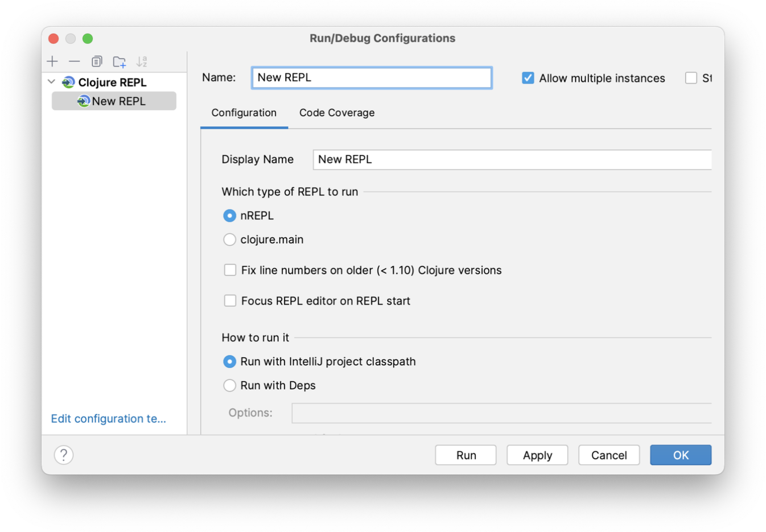The image size is (766, 532).
Task: Switch to the Code Coverage tab
Action: click(x=337, y=113)
